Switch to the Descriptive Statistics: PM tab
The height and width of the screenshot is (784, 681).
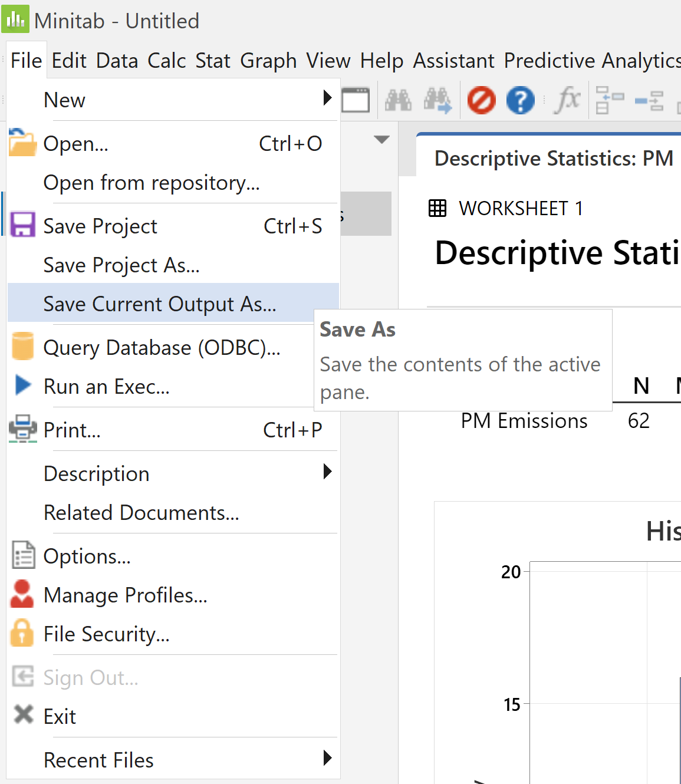(x=554, y=158)
